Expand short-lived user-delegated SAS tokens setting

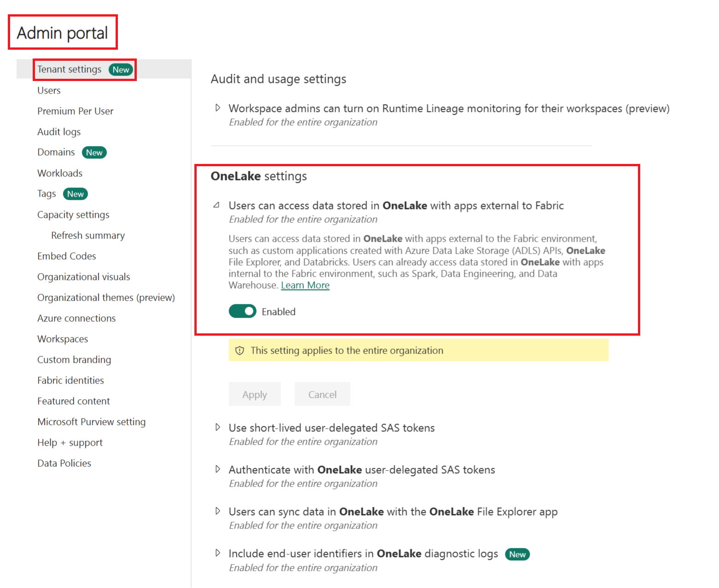point(218,427)
